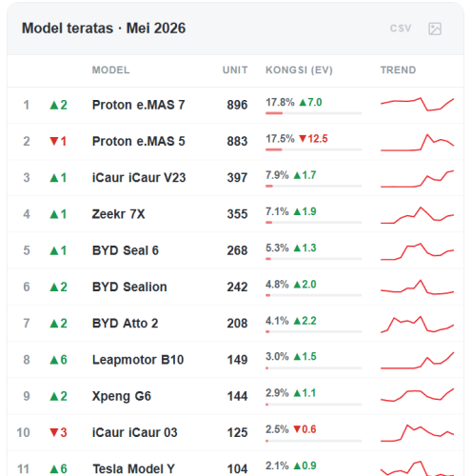Open Zeekr 7X trend sparkline
The width and height of the screenshot is (473, 476).
(417, 215)
